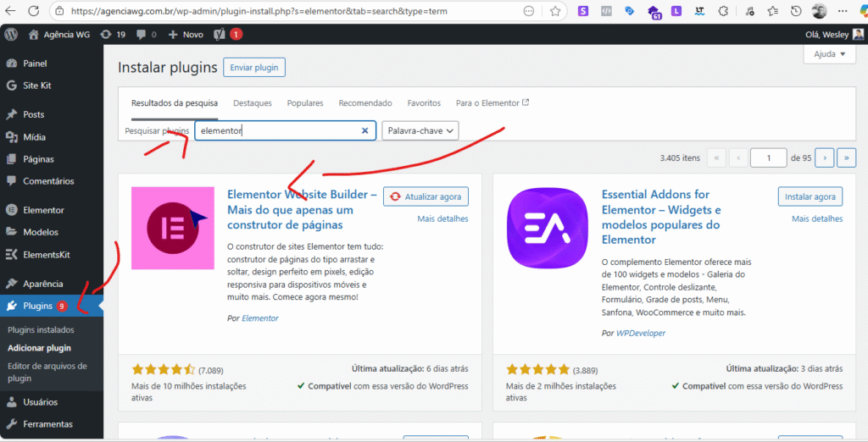Image resolution: width=868 pixels, height=442 pixels.
Task: Click the browser back arrow
Action: tap(10, 11)
